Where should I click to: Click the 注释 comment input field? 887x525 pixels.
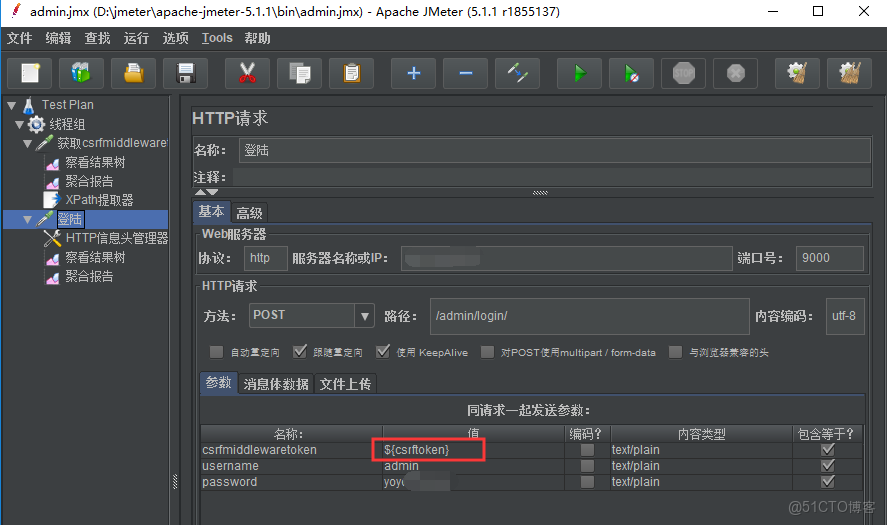(x=552, y=177)
